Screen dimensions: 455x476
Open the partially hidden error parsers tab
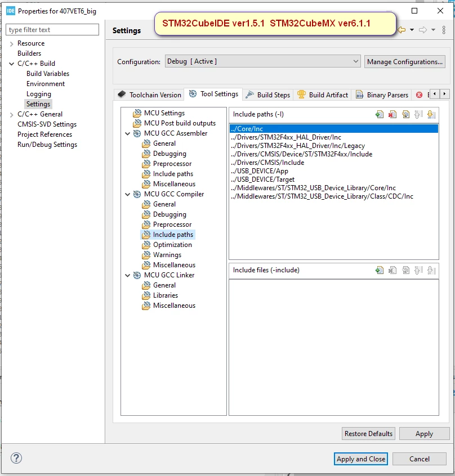point(421,95)
